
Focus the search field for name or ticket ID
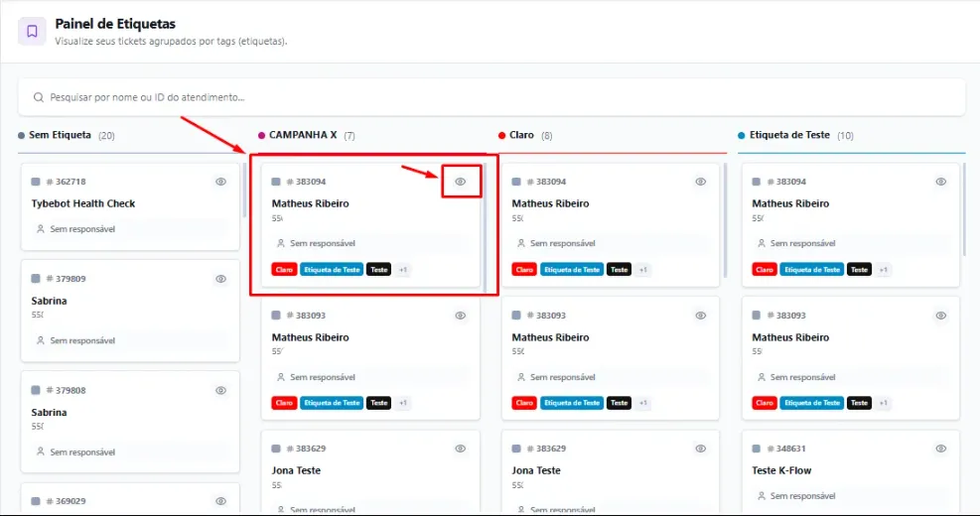[491, 97]
